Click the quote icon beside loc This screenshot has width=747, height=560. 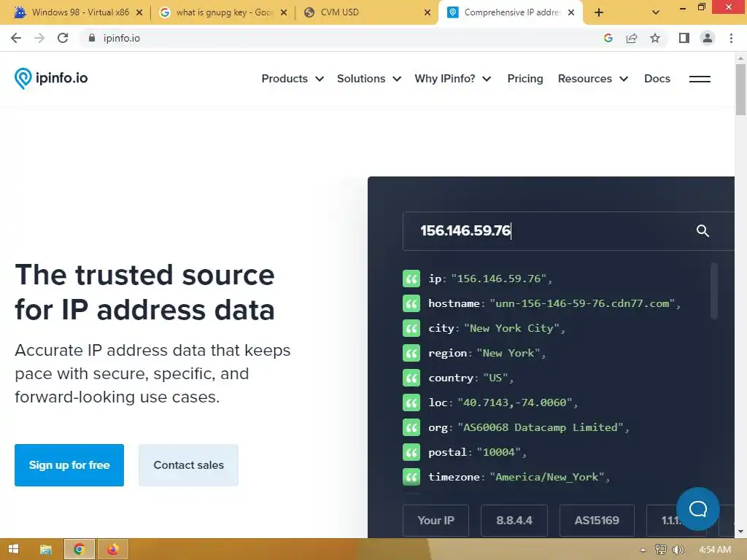tap(411, 402)
